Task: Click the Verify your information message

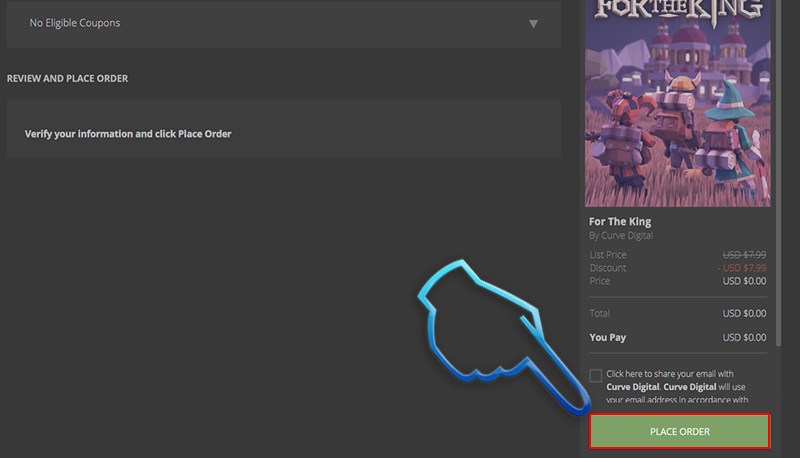Action: pos(128,133)
